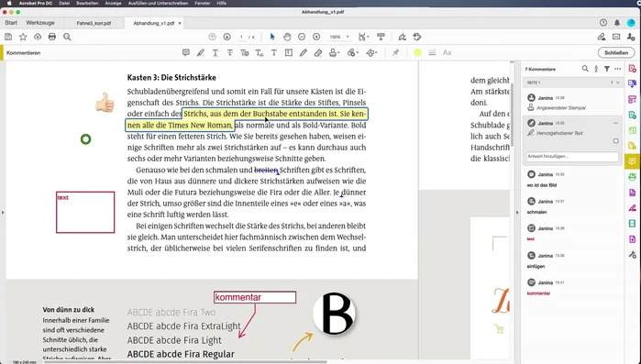Screen dimensions: 641x364
Task: Select the Pencil drawing tool
Action: click(x=303, y=52)
